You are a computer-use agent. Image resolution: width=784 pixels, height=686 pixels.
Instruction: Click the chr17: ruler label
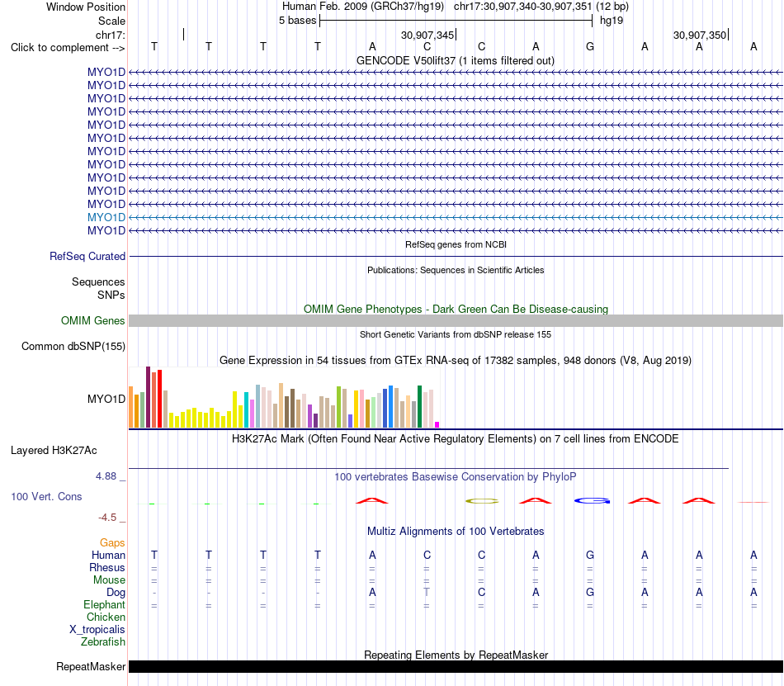110,35
